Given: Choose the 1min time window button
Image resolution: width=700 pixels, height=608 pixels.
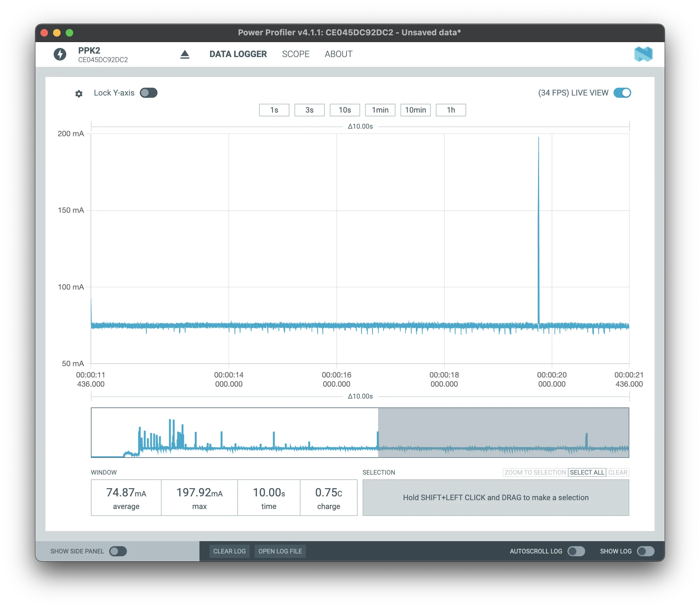Looking at the screenshot, I should pos(380,110).
